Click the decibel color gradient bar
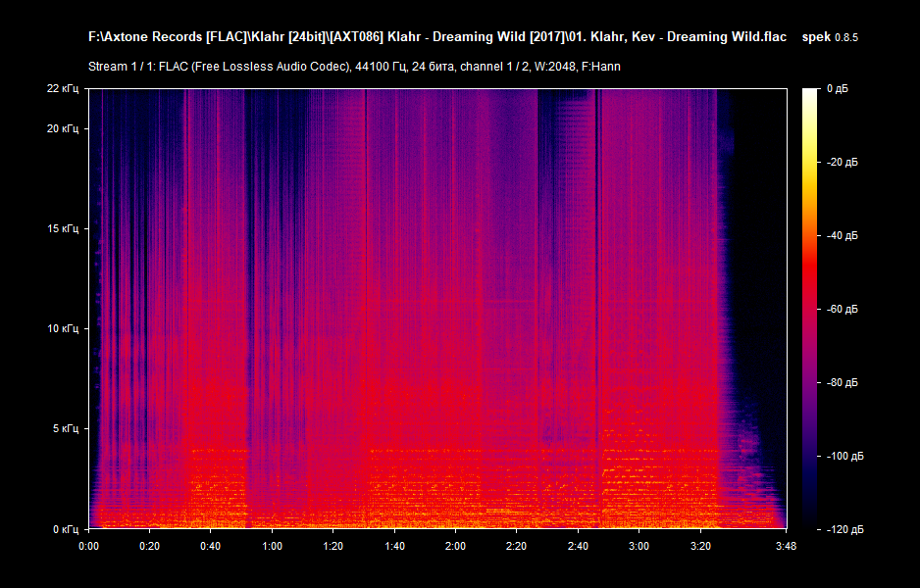This screenshot has width=920, height=588. [810, 309]
